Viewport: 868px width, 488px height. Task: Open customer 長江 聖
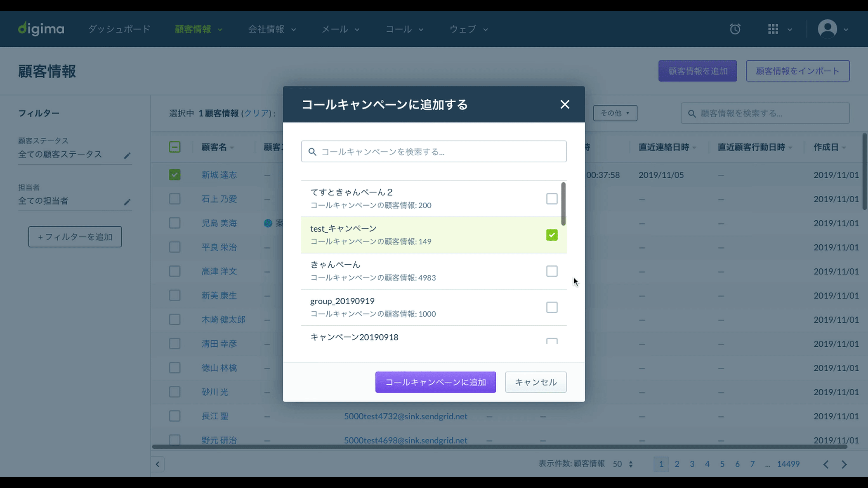(x=215, y=416)
